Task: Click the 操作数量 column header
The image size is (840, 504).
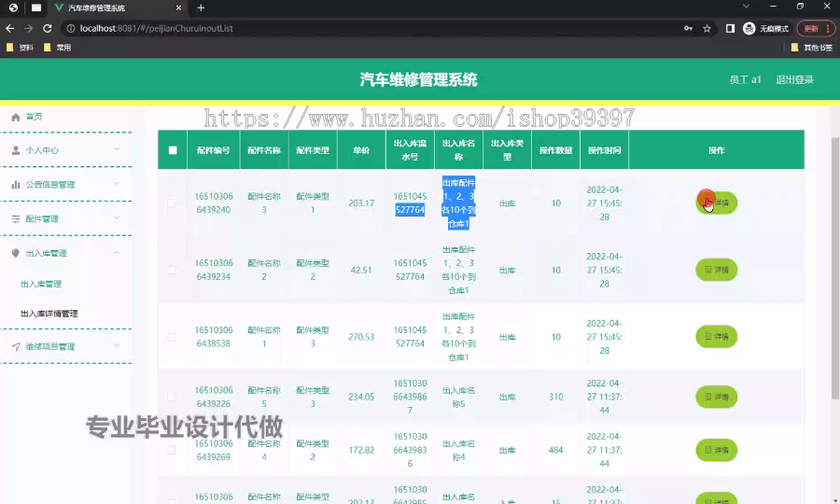Action: (x=555, y=150)
